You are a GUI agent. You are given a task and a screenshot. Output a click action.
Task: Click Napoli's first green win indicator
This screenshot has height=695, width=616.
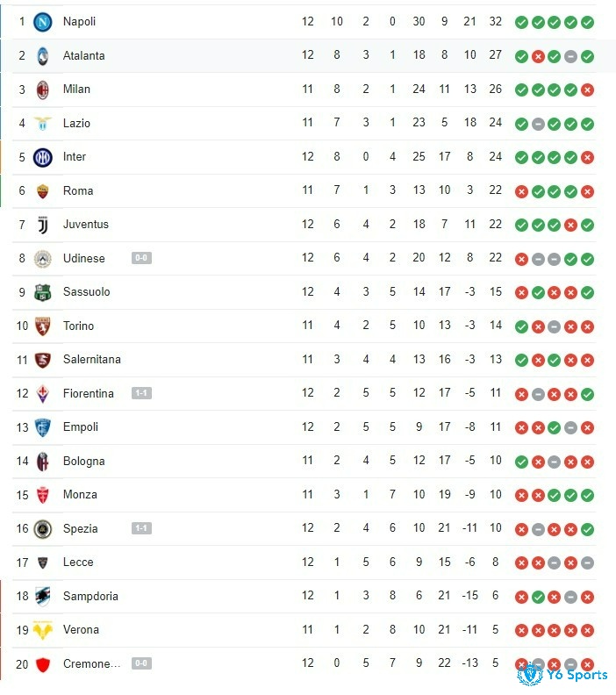[521, 23]
